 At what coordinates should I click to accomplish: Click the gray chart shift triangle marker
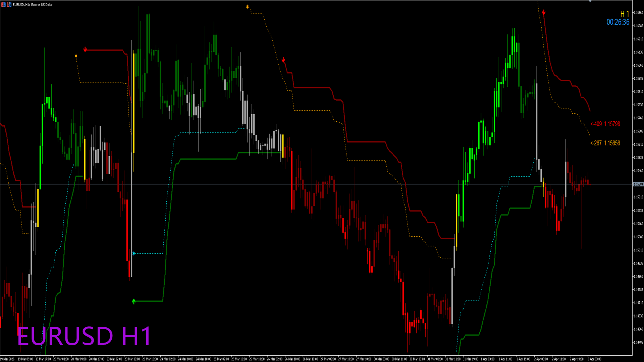pos(590,1)
